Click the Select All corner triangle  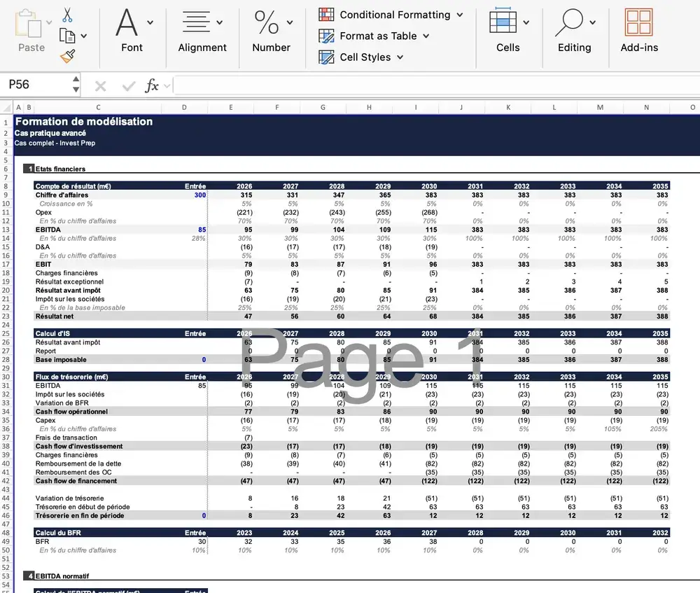click(x=7, y=108)
